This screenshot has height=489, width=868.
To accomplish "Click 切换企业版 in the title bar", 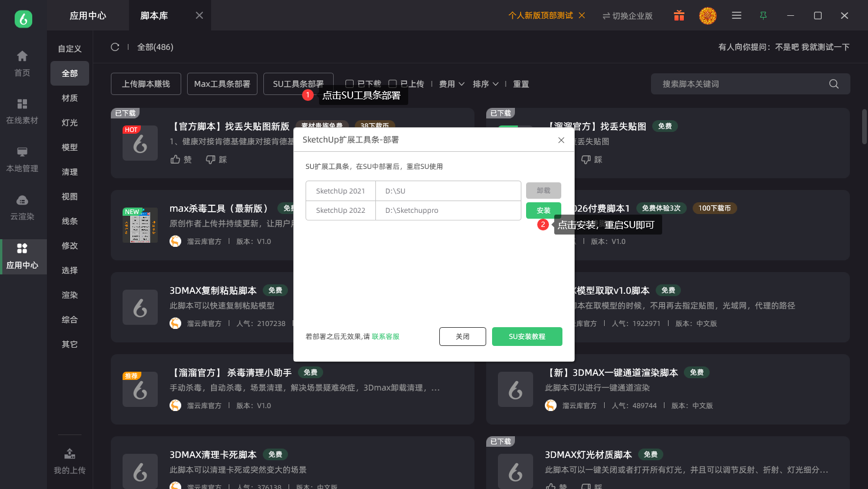I will [x=628, y=16].
